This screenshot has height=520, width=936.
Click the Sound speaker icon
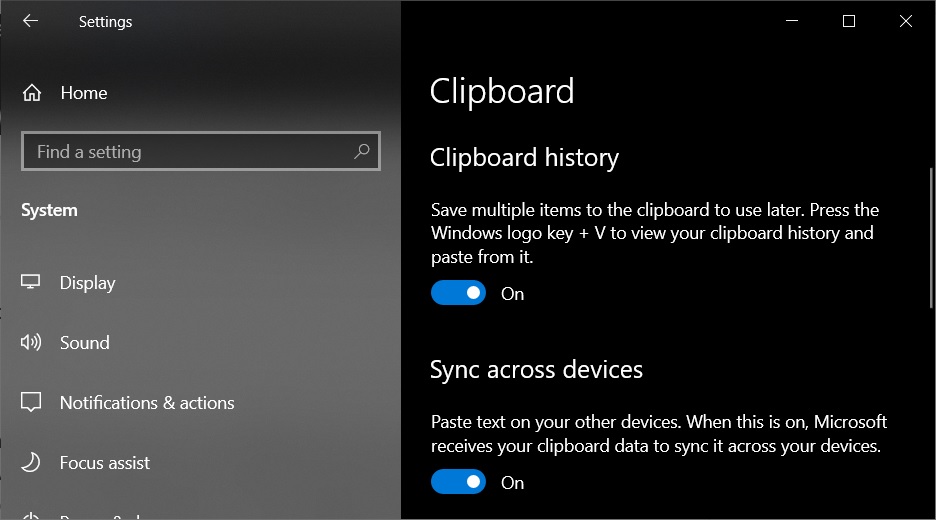tap(31, 343)
